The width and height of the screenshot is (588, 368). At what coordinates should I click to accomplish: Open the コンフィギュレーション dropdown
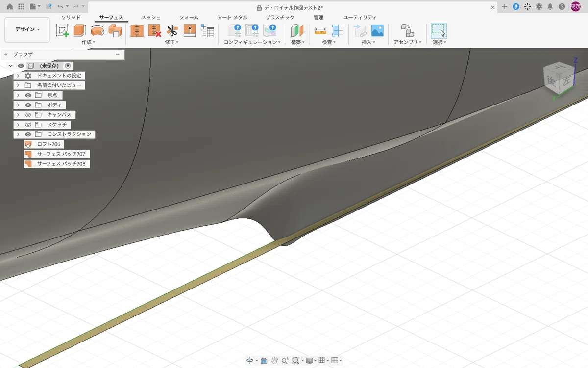click(252, 43)
